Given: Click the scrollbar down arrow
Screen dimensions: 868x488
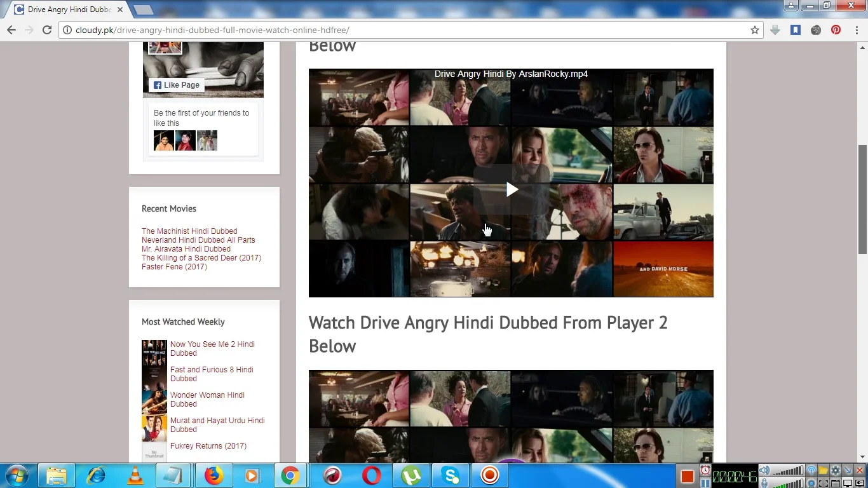Looking at the screenshot, I should coord(862,457).
